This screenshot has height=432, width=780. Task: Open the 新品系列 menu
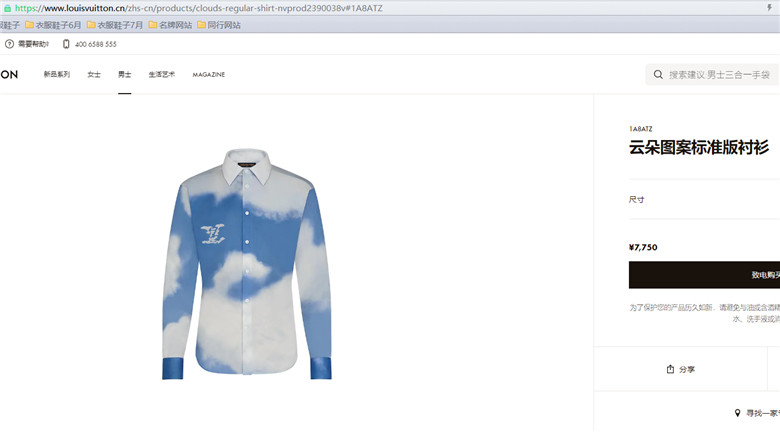point(57,74)
